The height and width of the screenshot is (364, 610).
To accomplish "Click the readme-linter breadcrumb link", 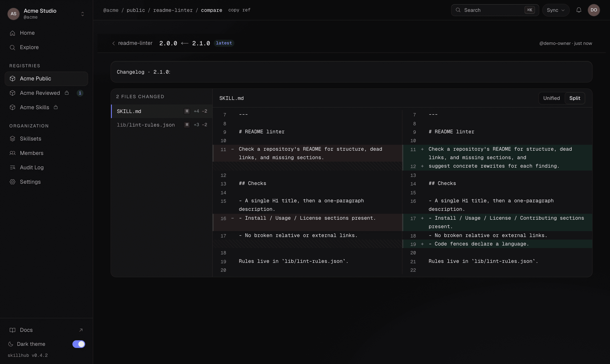I will (173, 10).
